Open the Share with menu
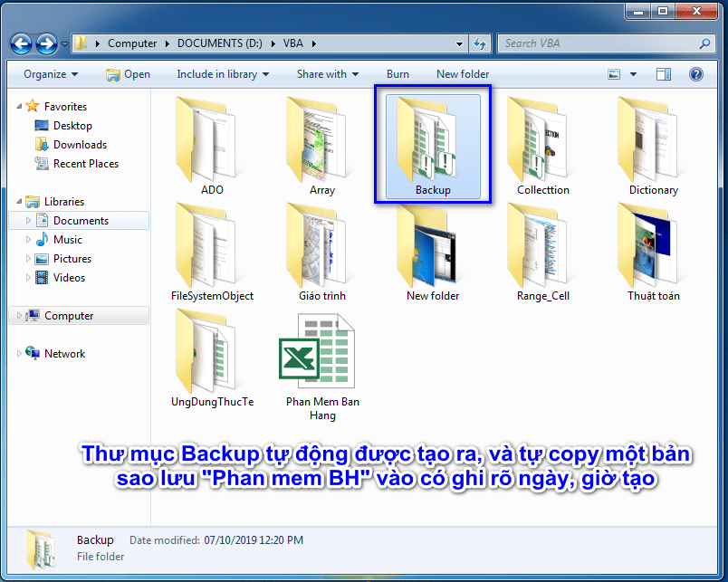 coord(327,74)
